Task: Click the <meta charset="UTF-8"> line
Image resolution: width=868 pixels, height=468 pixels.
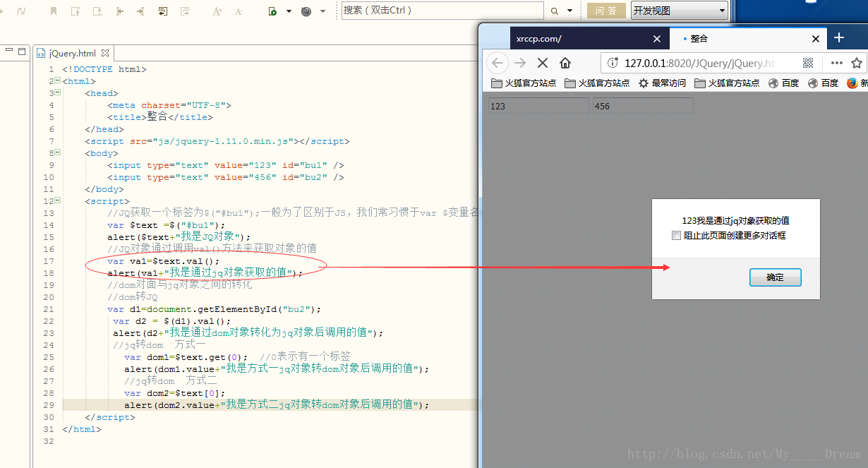Action: (169, 105)
